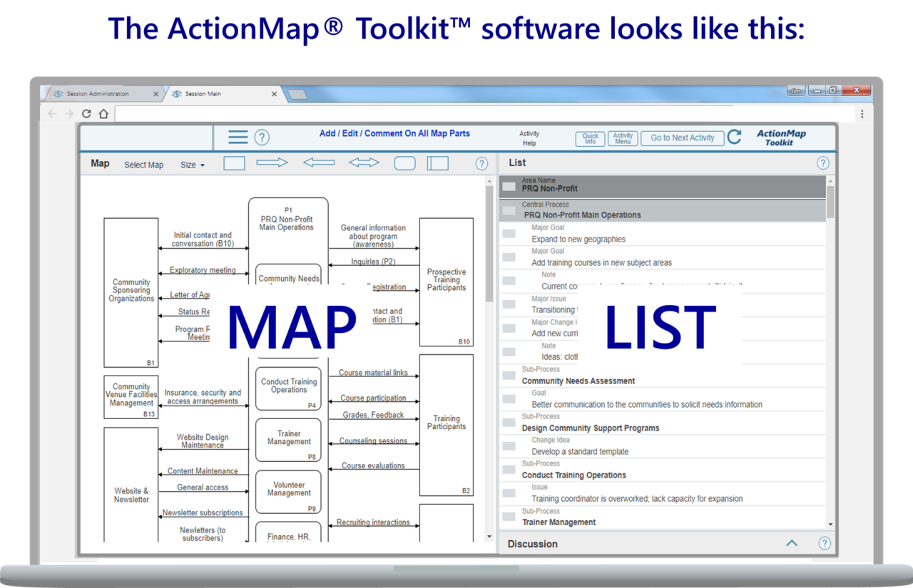Check the box next to Community Needs Assessment
This screenshot has height=588, width=913.
point(509,374)
